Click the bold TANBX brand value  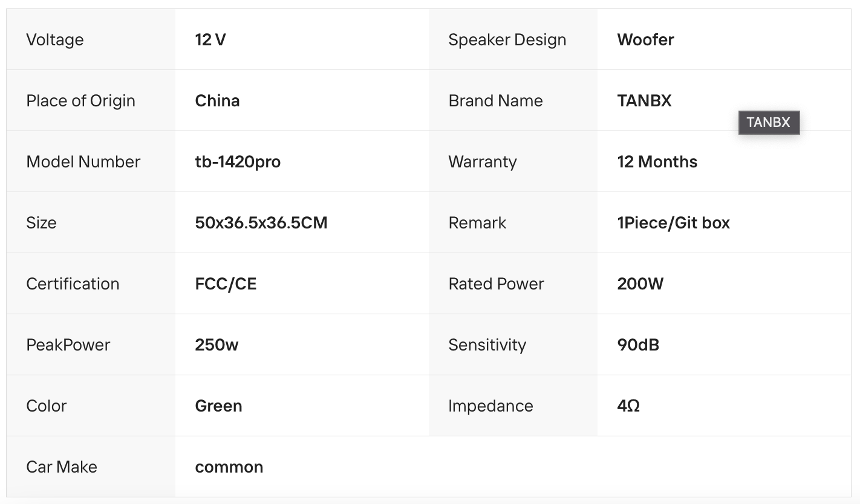(x=644, y=101)
